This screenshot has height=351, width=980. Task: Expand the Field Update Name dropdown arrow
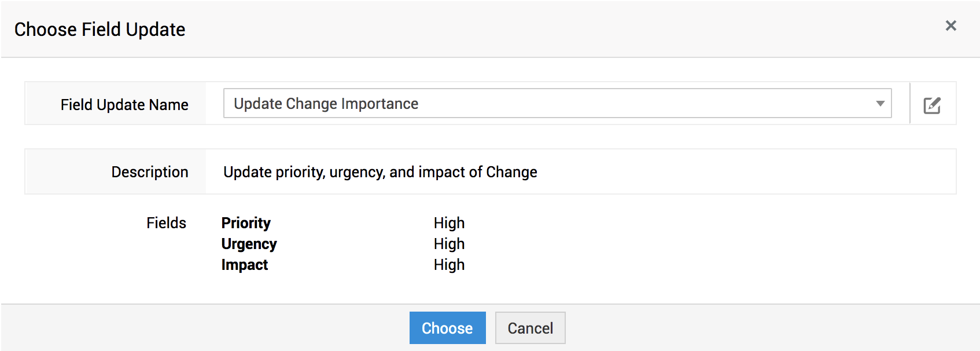coord(880,104)
